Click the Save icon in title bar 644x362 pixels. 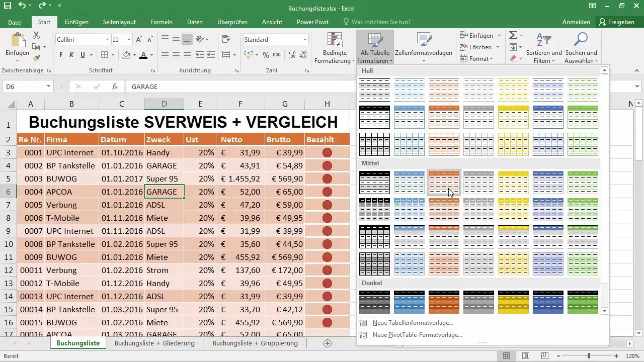pyautogui.click(x=7, y=7)
